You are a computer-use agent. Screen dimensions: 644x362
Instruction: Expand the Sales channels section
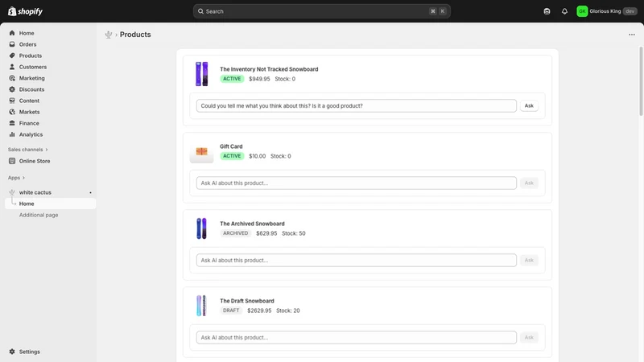[27, 150]
